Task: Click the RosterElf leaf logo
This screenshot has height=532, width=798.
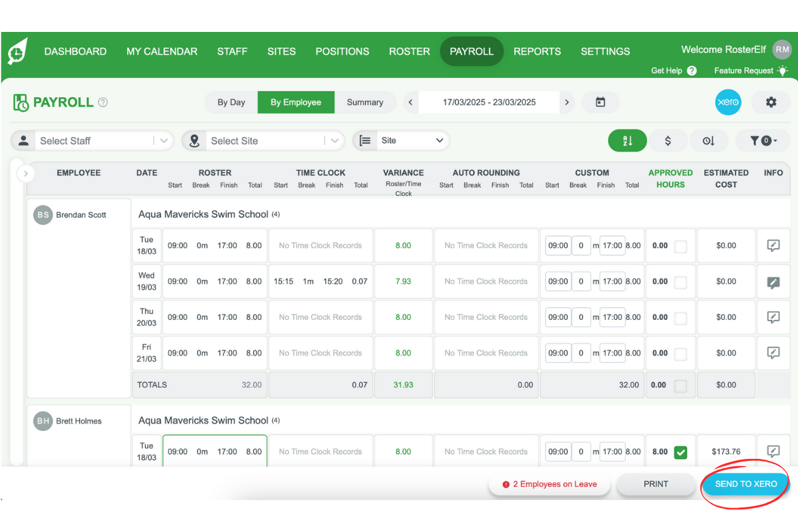Action: point(17,51)
